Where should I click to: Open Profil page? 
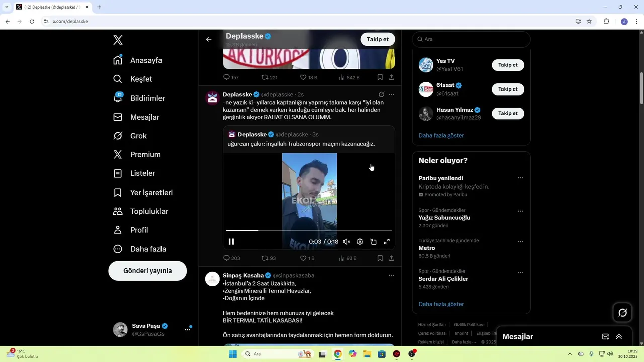click(130, 230)
